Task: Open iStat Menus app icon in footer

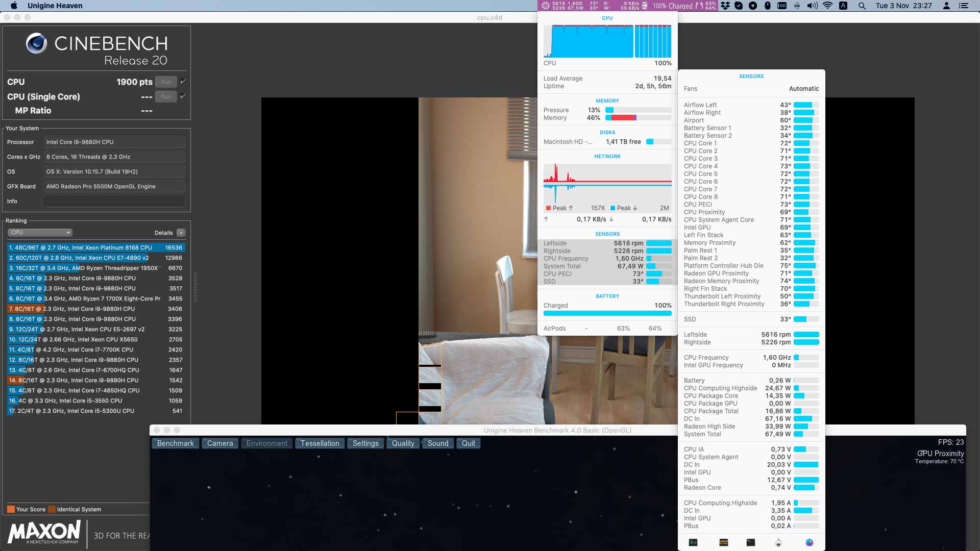Action: coord(809,542)
